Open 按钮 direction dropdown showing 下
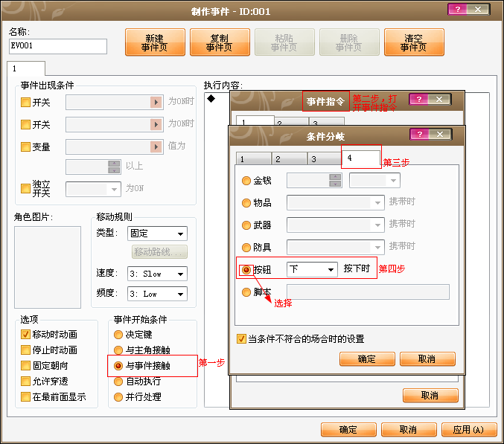This screenshot has width=504, height=444. (312, 269)
